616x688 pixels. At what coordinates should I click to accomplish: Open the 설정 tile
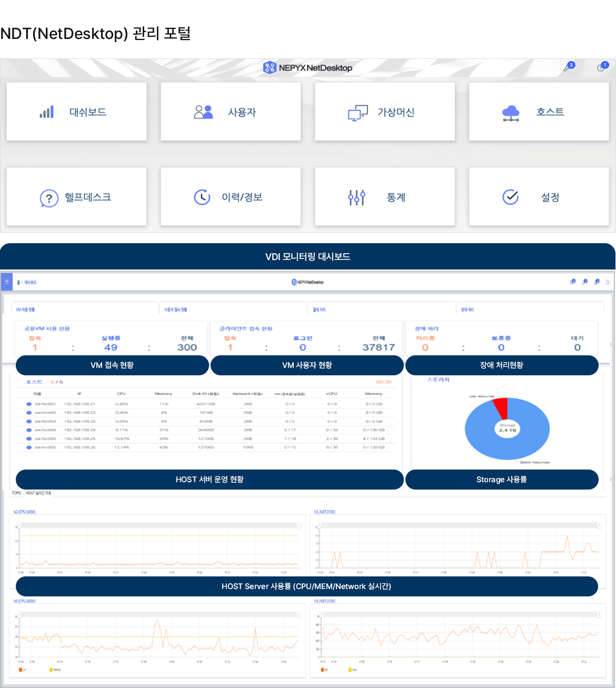[539, 197]
